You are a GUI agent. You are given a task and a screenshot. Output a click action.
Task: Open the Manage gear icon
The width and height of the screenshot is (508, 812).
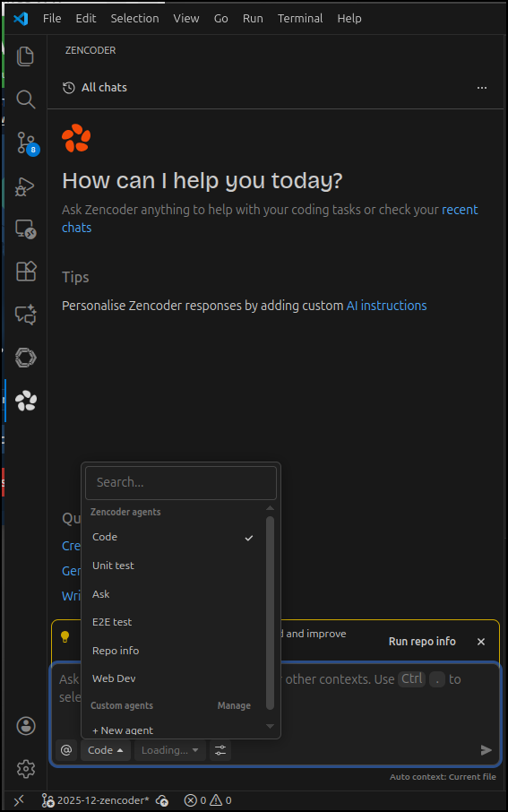(x=25, y=768)
